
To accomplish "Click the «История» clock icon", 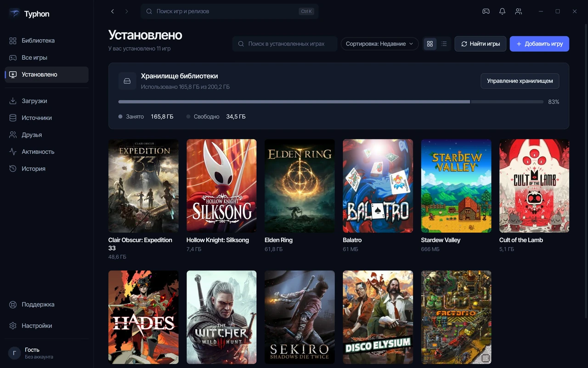I will [13, 169].
